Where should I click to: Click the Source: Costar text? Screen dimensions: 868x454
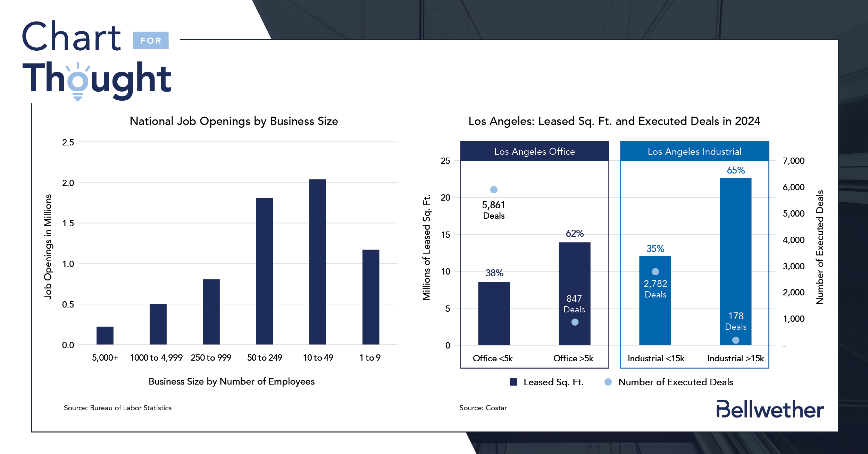click(483, 408)
